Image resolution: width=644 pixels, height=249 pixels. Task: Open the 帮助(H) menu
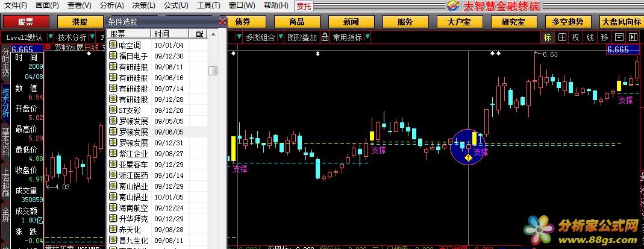pos(276,6)
